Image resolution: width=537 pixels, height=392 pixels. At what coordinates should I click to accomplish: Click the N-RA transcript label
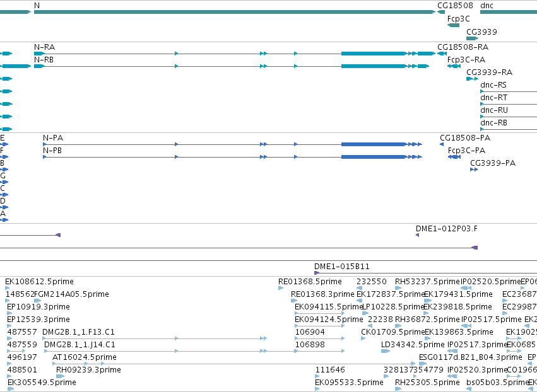(45, 47)
